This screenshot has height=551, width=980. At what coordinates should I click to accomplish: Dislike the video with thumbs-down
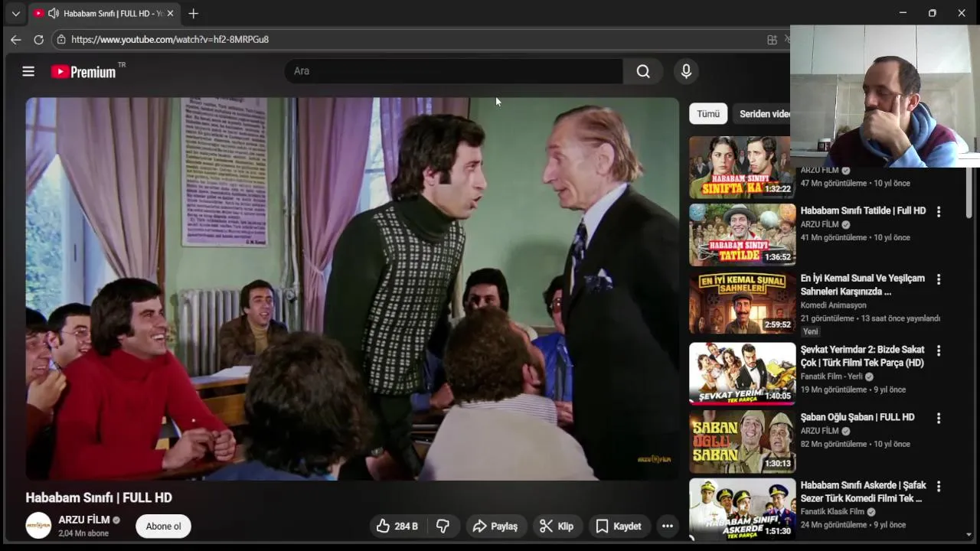[443, 526]
